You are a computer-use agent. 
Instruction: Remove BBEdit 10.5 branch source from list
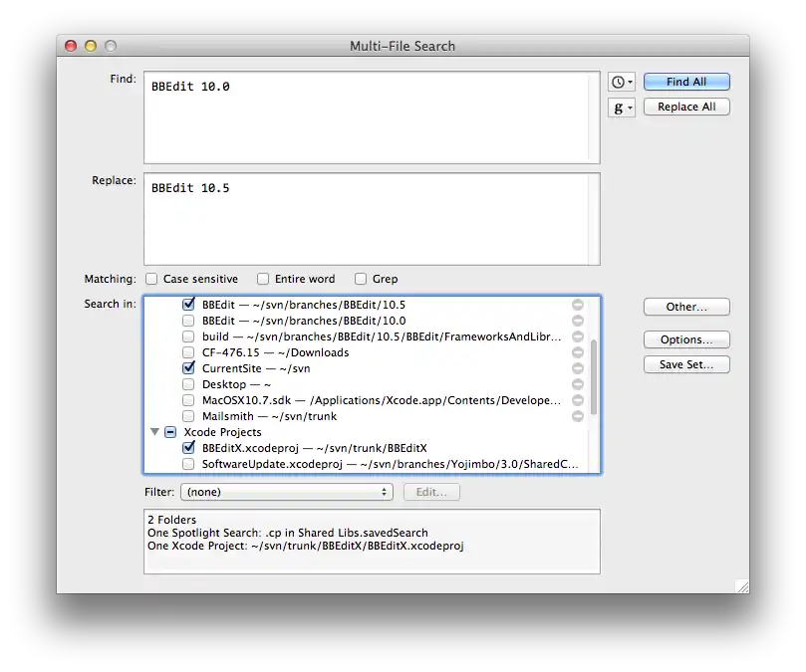[578, 305]
